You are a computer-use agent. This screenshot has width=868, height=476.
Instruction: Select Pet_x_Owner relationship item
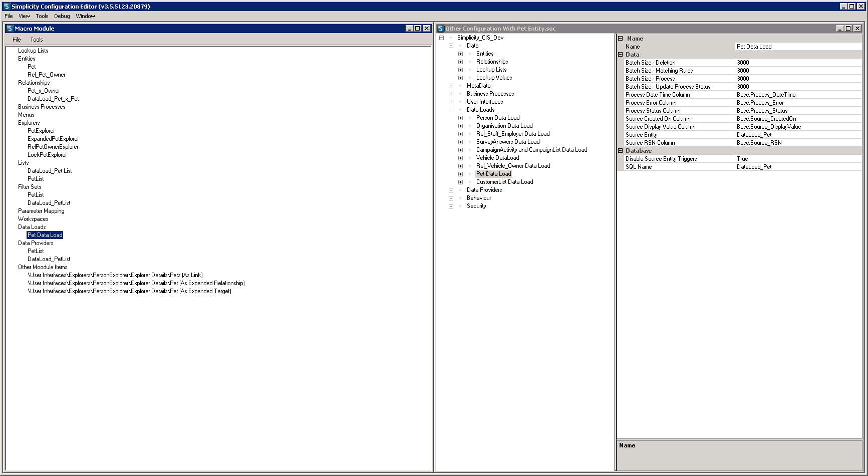(44, 91)
